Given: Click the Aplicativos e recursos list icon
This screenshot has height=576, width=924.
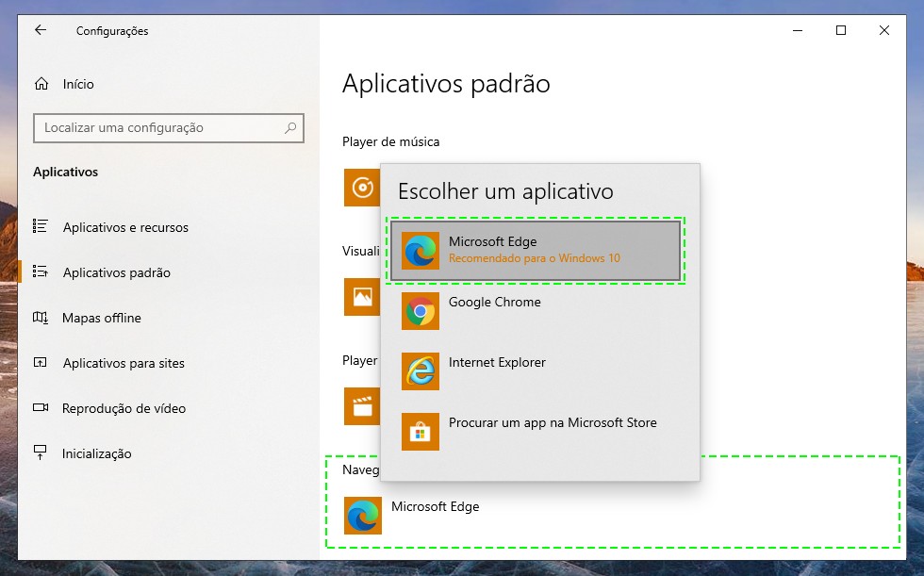Looking at the screenshot, I should (x=40, y=226).
